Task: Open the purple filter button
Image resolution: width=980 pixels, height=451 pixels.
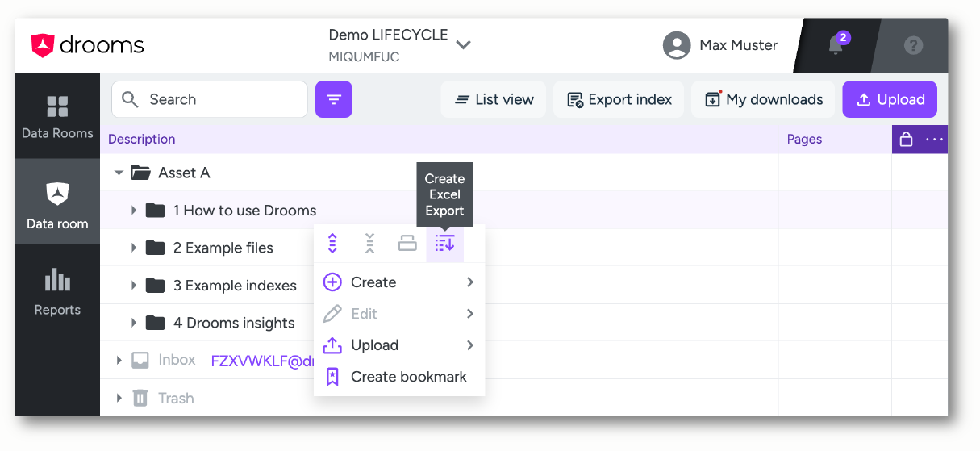Action: (334, 99)
